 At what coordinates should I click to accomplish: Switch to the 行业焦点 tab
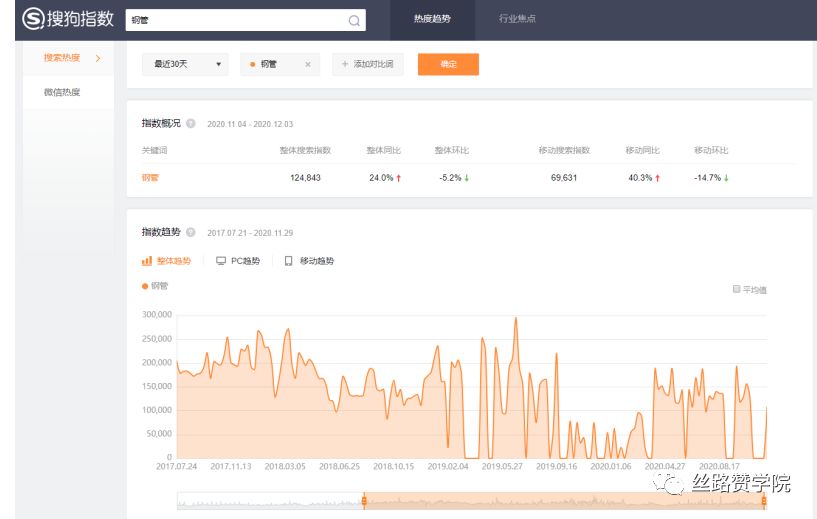click(x=517, y=19)
